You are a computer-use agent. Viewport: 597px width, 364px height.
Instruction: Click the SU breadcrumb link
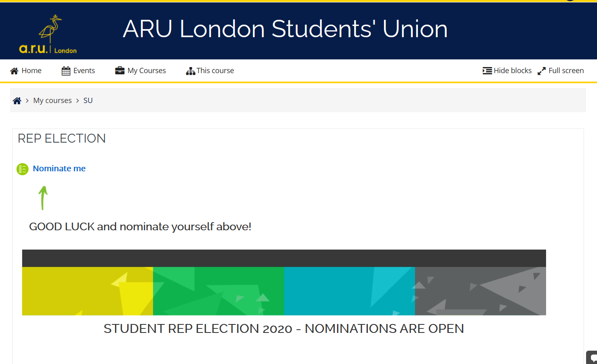pos(88,101)
